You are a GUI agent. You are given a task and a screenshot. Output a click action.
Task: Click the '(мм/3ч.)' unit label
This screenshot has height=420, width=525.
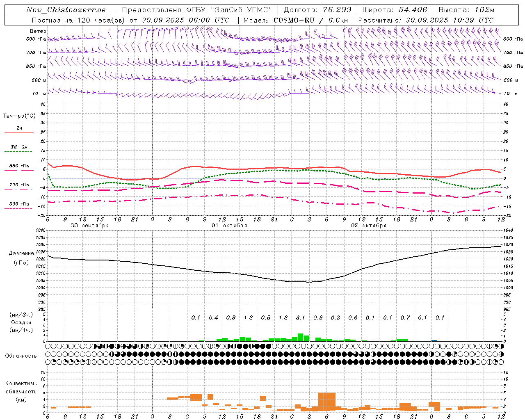click(21, 315)
